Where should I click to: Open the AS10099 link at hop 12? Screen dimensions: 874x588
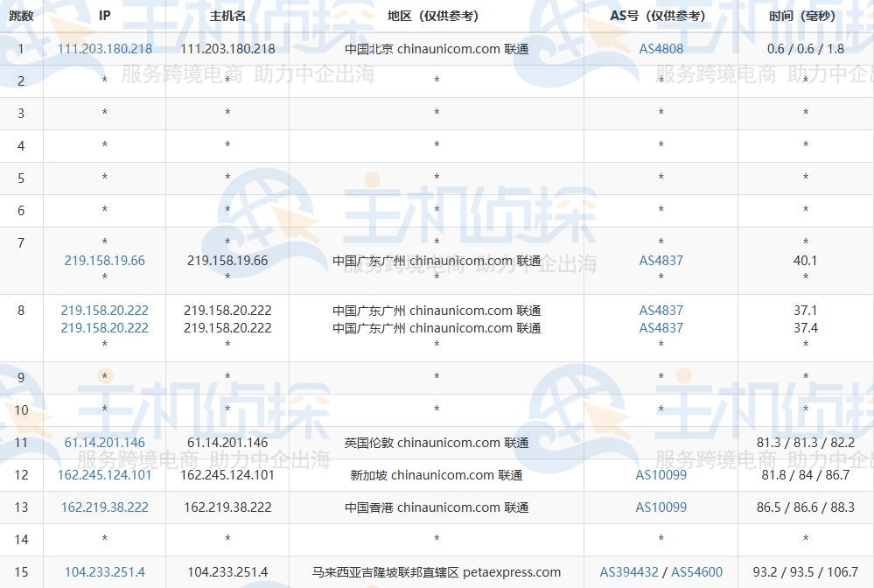tap(660, 475)
